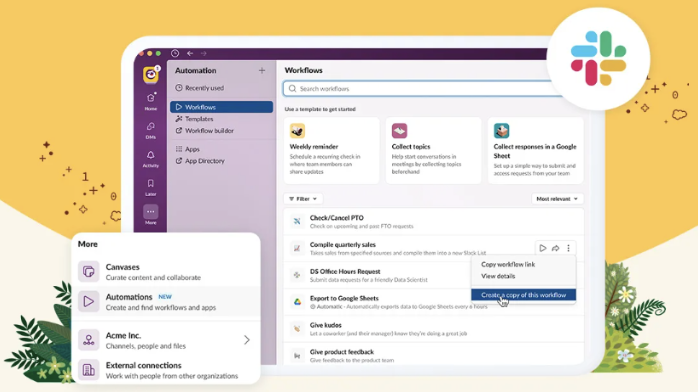Click the Export to Google Sheets Drive icon

297,302
